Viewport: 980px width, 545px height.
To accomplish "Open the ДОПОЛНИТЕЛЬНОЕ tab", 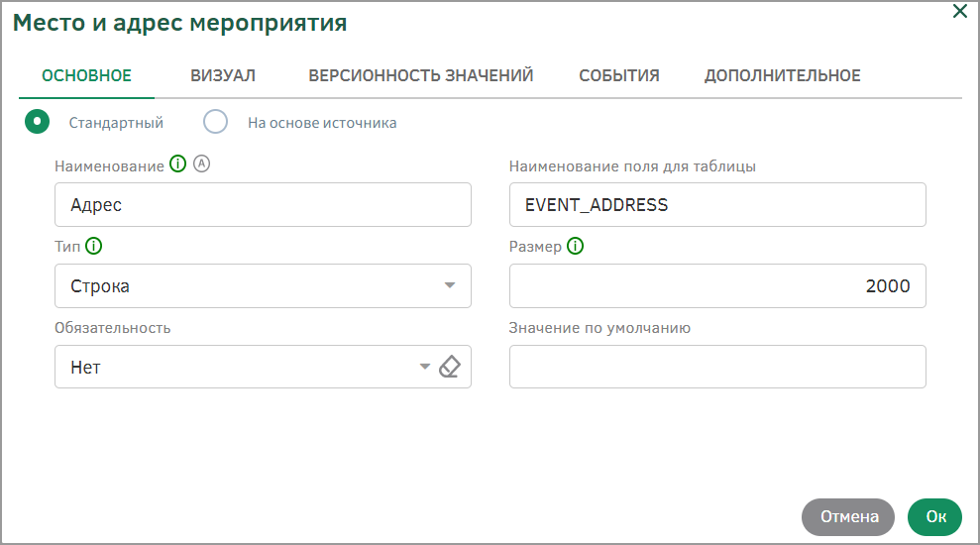I will coord(783,75).
